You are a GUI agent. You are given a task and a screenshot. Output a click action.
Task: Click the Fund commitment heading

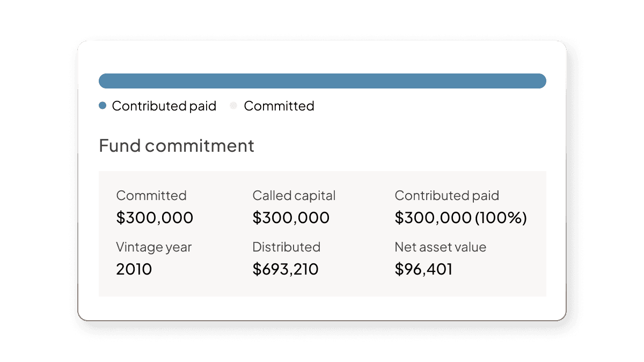point(177,146)
